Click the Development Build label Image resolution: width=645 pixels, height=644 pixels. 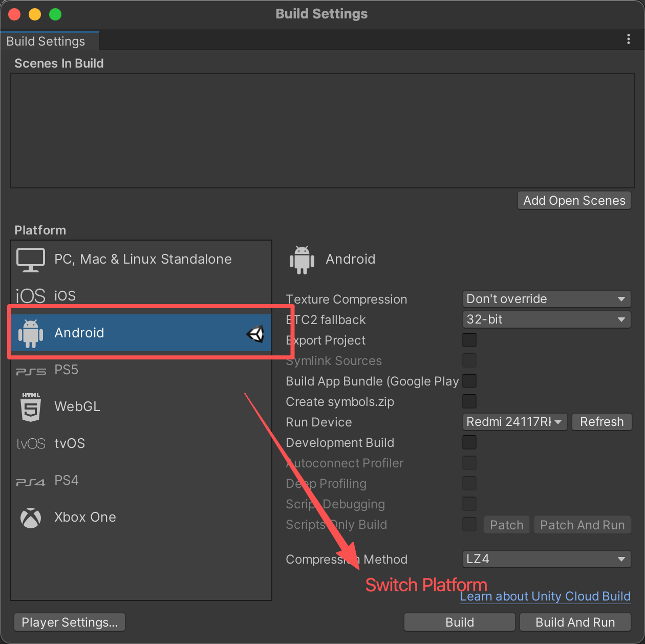pyautogui.click(x=340, y=443)
